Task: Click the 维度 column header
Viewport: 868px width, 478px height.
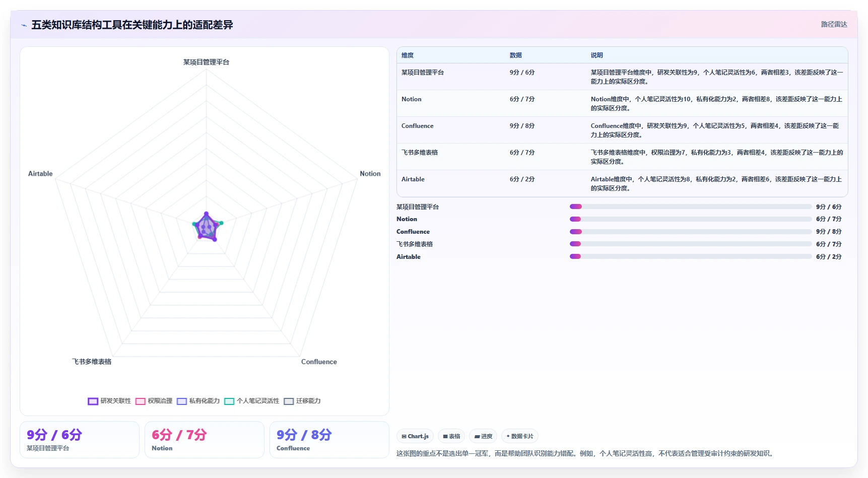Action: click(408, 55)
